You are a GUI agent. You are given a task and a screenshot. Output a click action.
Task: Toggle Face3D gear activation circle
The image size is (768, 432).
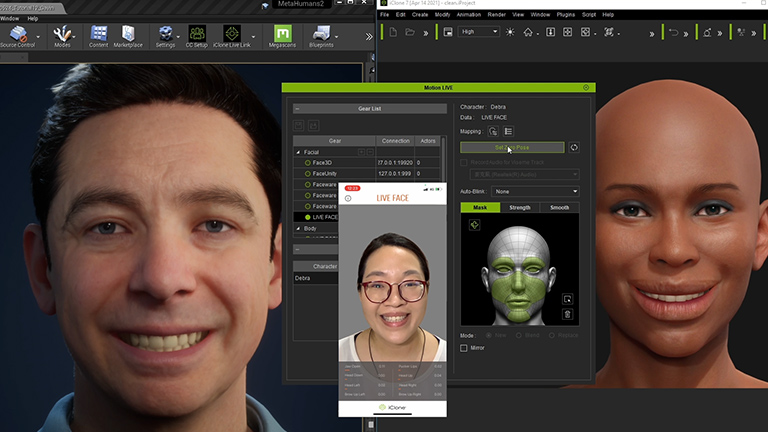point(308,163)
